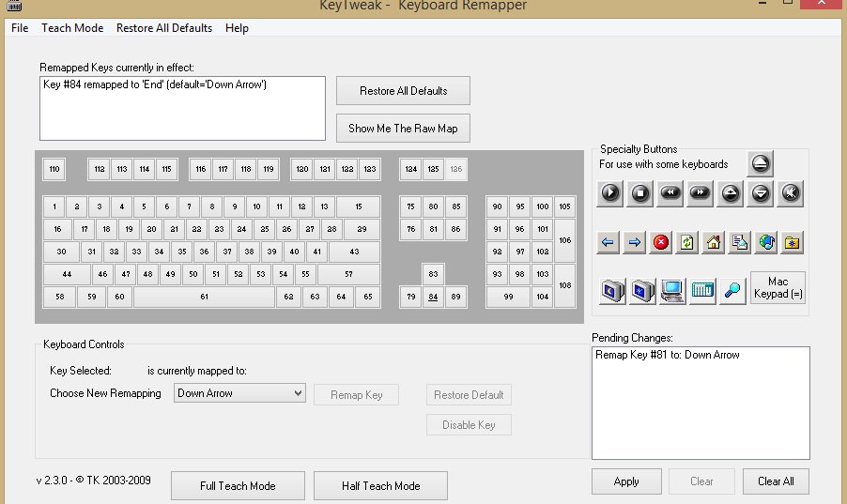
Task: Apply the pending changes
Action: pos(626,481)
